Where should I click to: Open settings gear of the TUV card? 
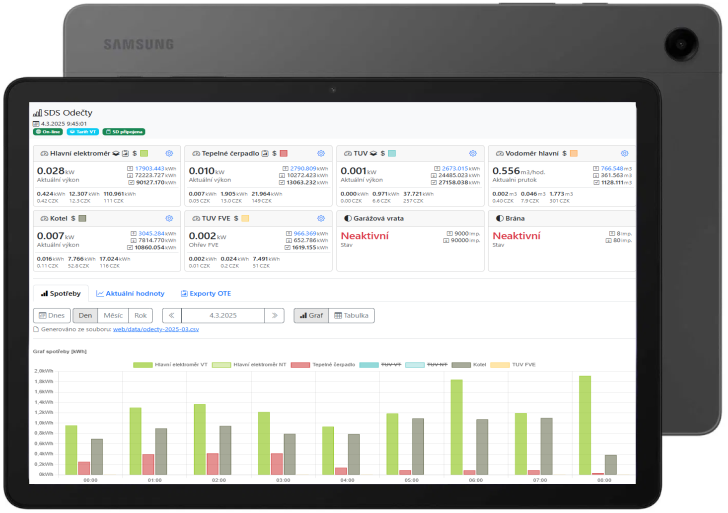point(472,154)
